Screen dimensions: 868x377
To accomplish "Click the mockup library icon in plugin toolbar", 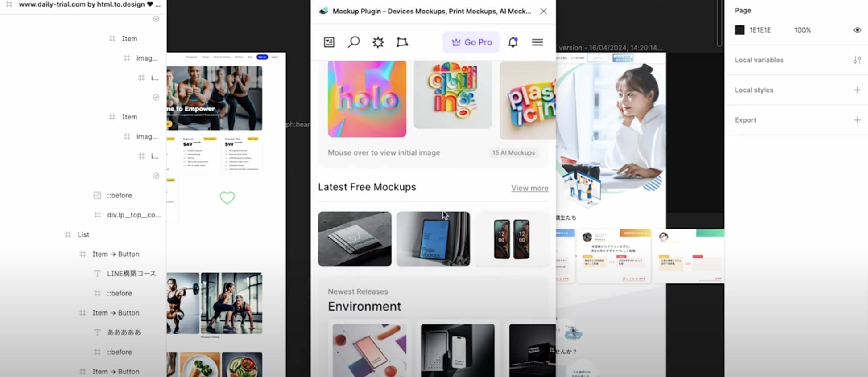I will [x=329, y=42].
